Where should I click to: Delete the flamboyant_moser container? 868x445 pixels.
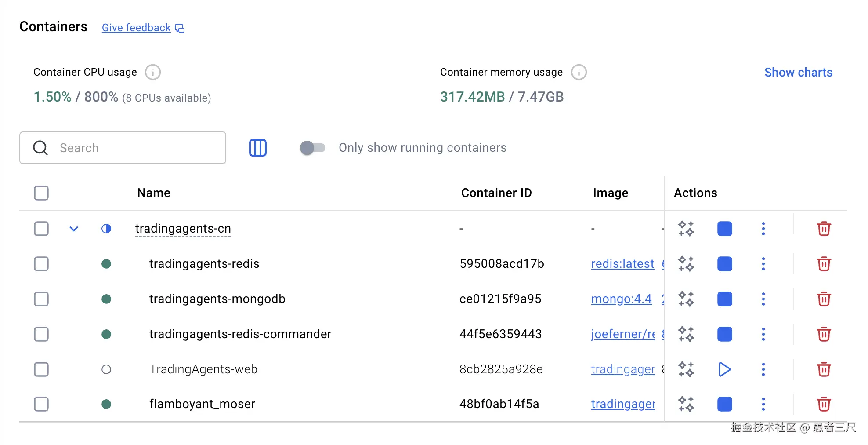[x=824, y=404]
